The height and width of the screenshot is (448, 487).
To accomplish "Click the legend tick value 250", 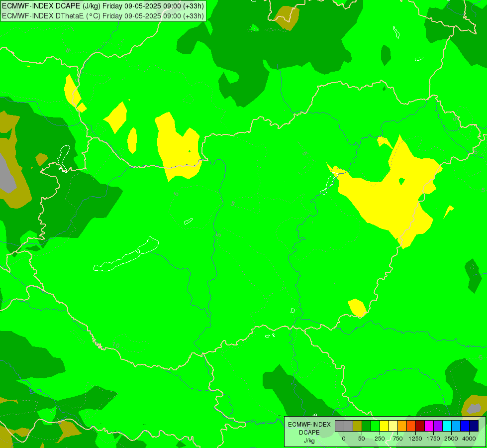I will click(x=380, y=439).
